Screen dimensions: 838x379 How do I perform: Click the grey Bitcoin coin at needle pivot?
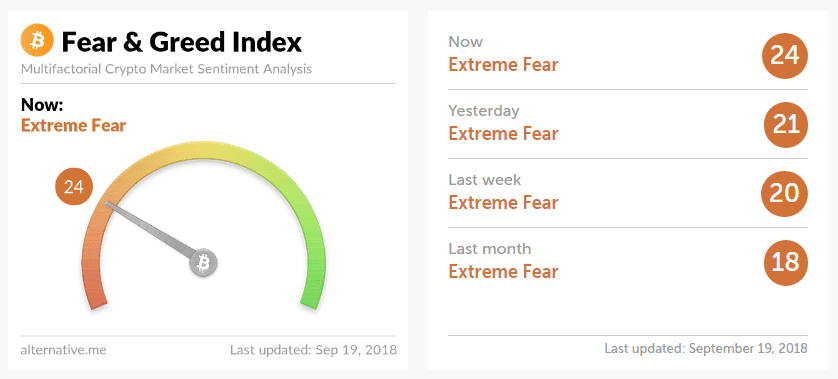[204, 262]
